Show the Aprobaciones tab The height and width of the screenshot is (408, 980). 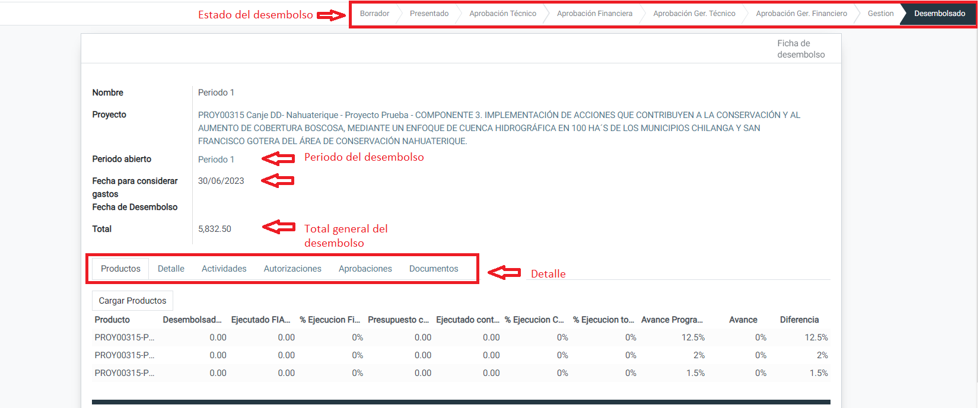(x=365, y=269)
